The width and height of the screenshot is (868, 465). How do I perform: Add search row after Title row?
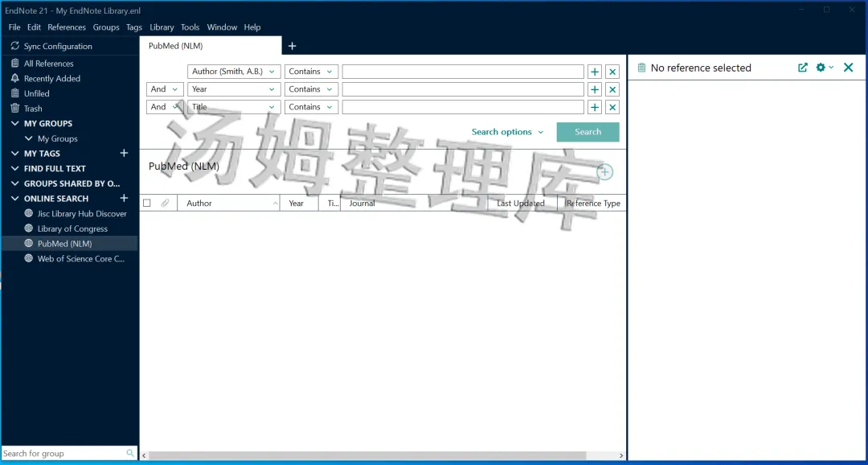click(x=595, y=107)
